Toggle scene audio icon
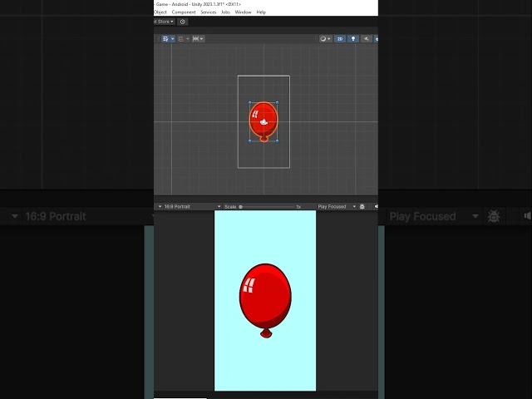Viewport: 532px width, 399px height. (x=367, y=39)
